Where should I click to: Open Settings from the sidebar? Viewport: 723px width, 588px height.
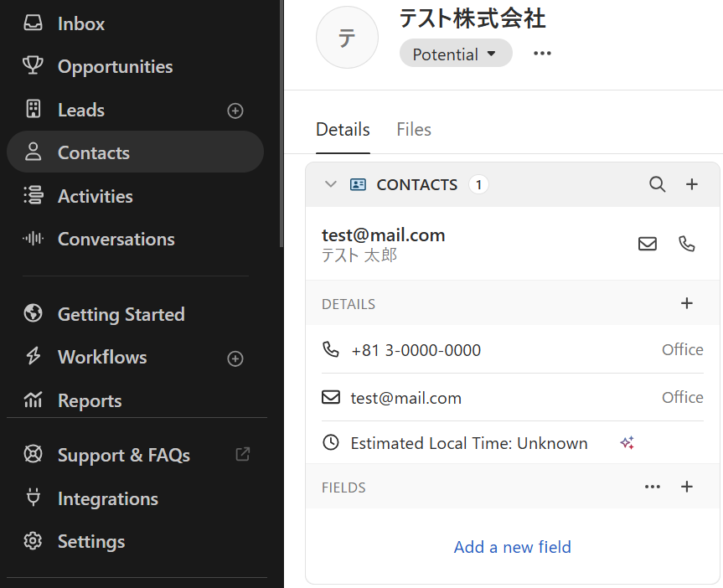click(x=90, y=542)
